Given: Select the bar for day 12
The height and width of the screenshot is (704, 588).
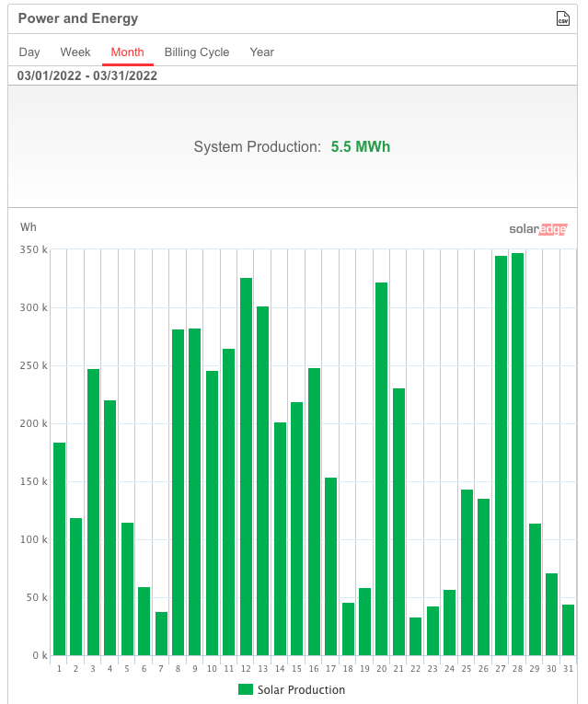Looking at the screenshot, I should click(x=246, y=467).
